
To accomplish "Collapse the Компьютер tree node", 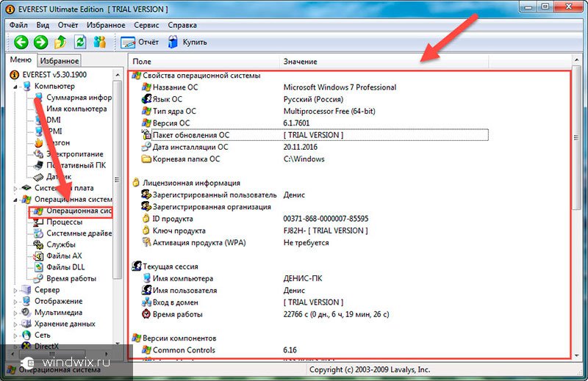I will coord(15,87).
